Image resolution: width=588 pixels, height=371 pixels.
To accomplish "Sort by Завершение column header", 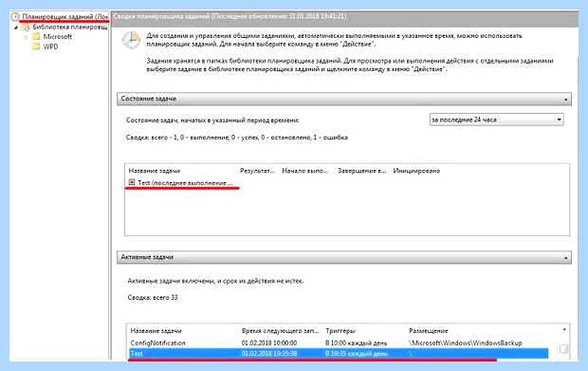I will tap(361, 171).
